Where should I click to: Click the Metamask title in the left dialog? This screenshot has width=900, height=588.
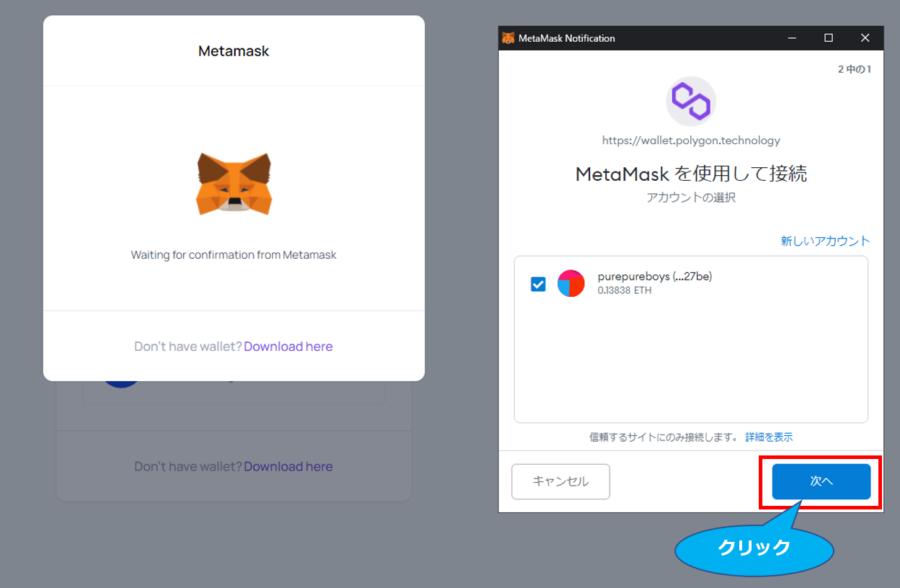point(233,51)
